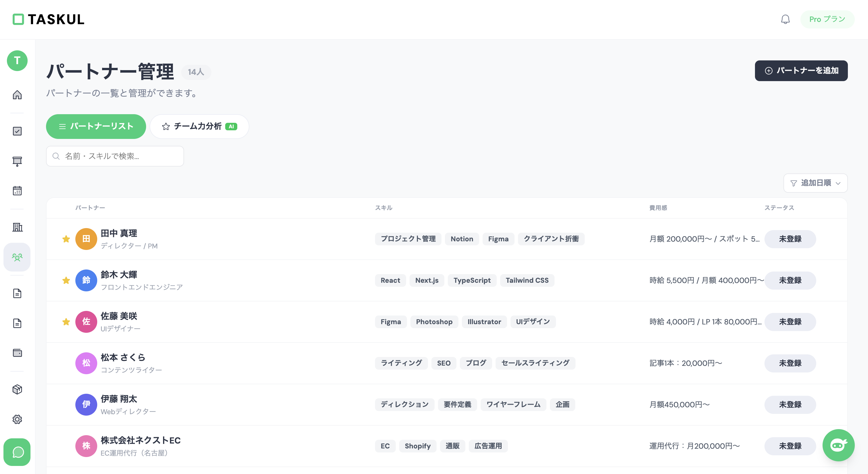
Task: Click 未登録 status for 株式会社ネクストEC
Action: click(x=790, y=446)
